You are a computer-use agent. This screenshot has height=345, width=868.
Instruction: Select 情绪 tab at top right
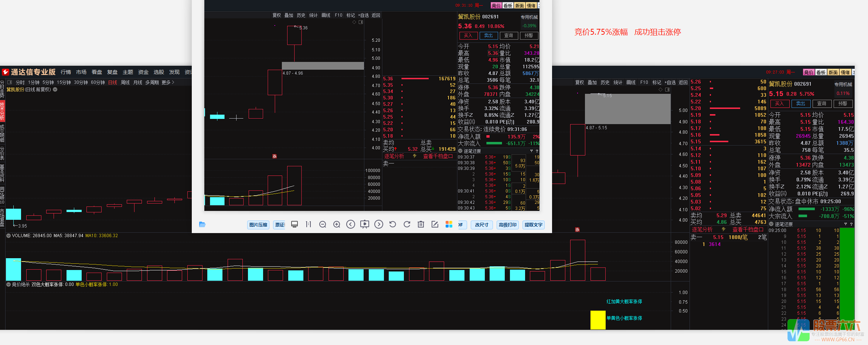(845, 72)
